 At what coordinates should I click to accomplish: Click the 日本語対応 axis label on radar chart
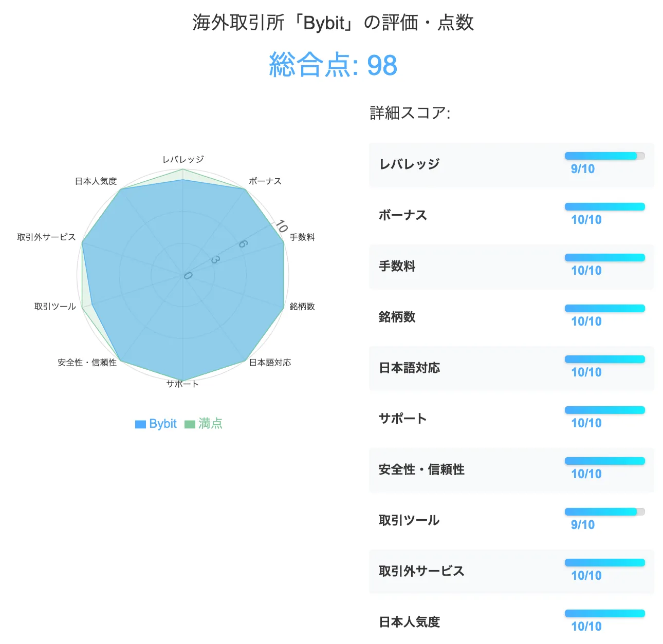pos(270,363)
